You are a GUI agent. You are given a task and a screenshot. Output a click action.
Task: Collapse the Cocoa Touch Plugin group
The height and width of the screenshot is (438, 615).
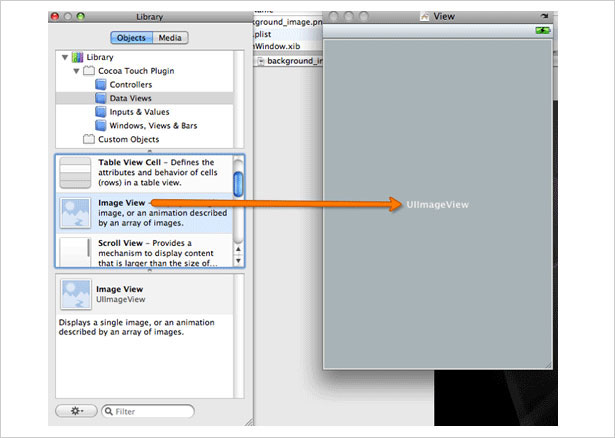click(76, 71)
